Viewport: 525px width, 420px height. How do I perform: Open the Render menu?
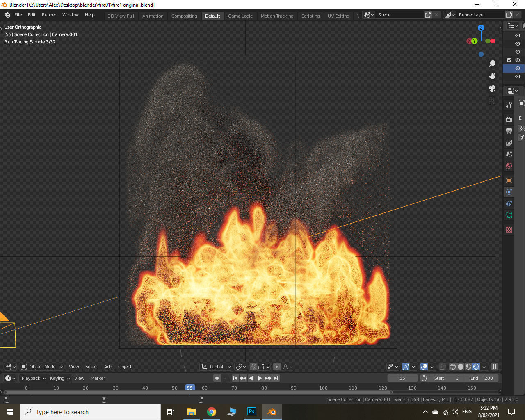pos(49,15)
